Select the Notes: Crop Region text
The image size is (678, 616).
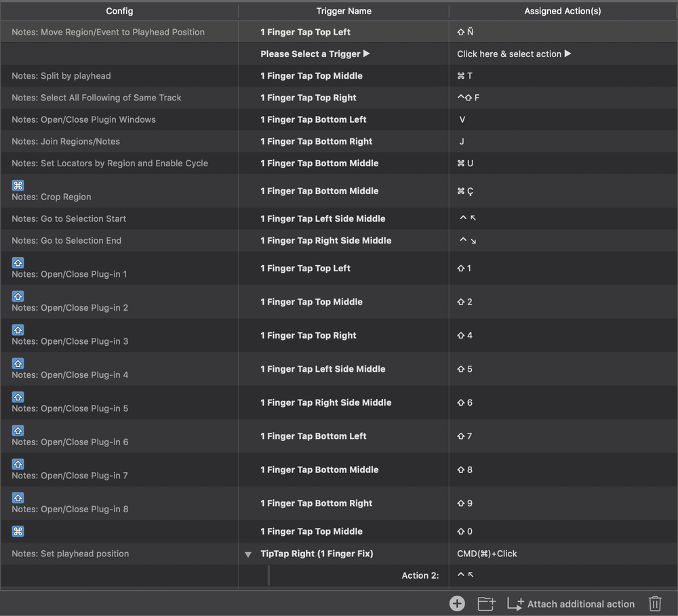point(52,197)
